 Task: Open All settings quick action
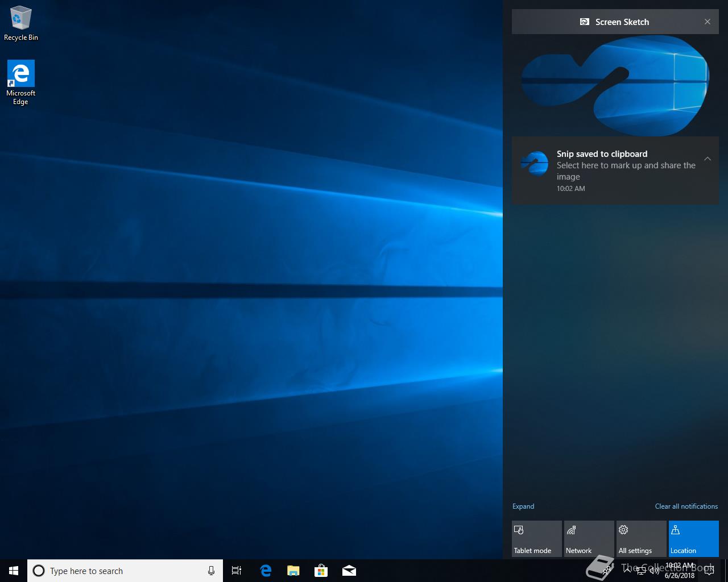tap(642, 539)
